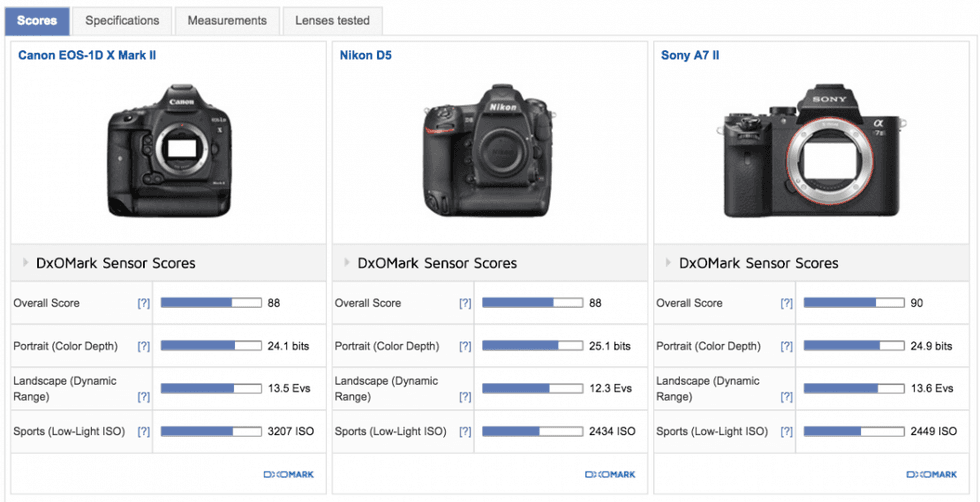This screenshot has width=980, height=502.
Task: Click Nikon value 25.1 bits
Action: point(609,346)
